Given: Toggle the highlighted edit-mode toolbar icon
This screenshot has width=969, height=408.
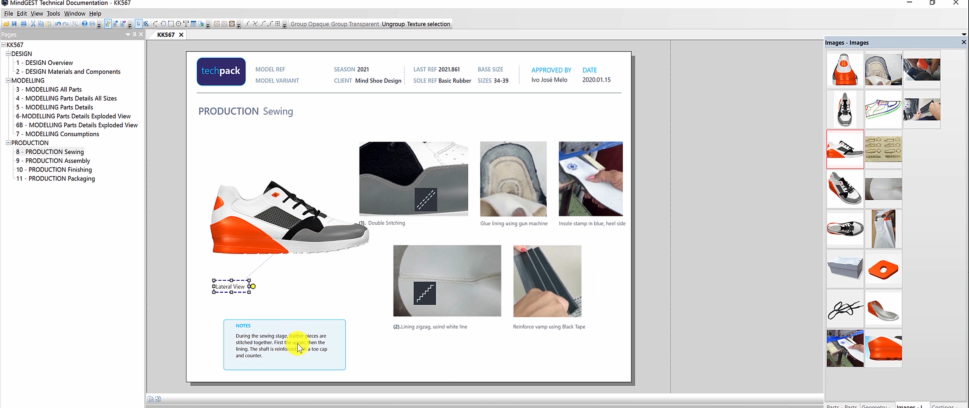Looking at the screenshot, I should coord(108,24).
